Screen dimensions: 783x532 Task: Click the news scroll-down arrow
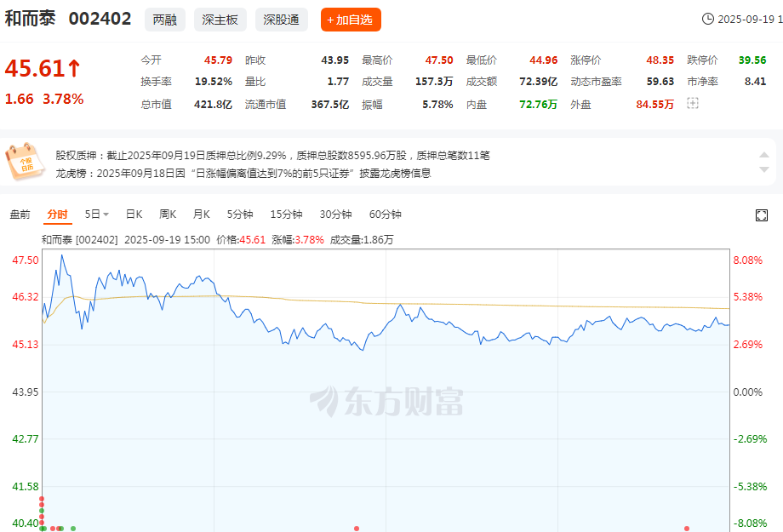pyautogui.click(x=764, y=169)
